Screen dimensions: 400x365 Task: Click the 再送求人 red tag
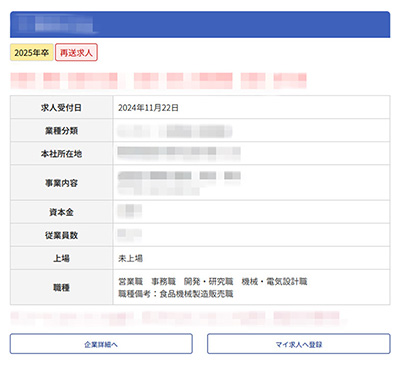click(x=76, y=52)
